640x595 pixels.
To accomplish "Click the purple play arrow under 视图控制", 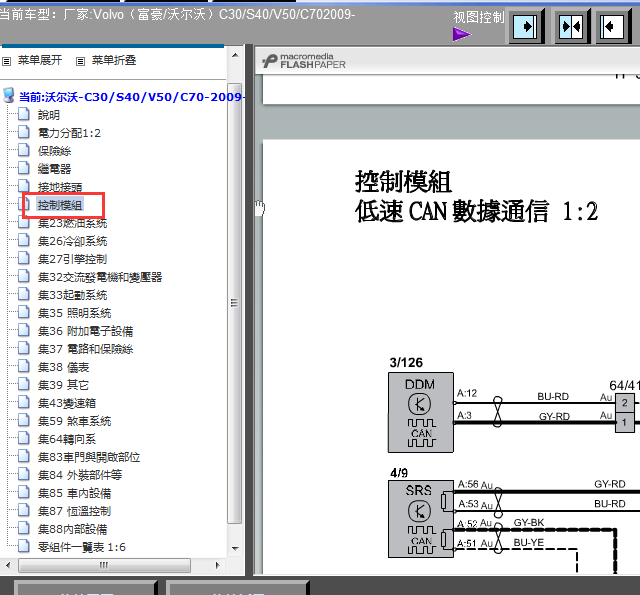I will tap(462, 34).
